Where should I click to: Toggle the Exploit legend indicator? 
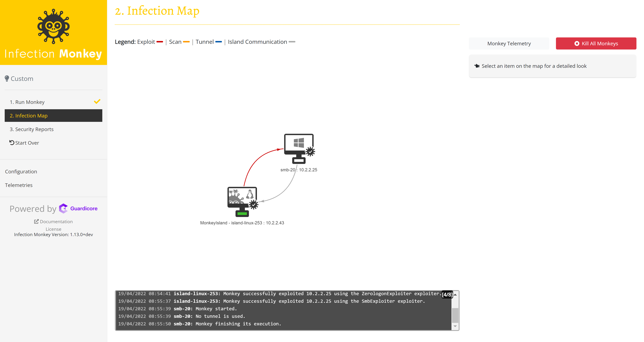pyautogui.click(x=160, y=42)
